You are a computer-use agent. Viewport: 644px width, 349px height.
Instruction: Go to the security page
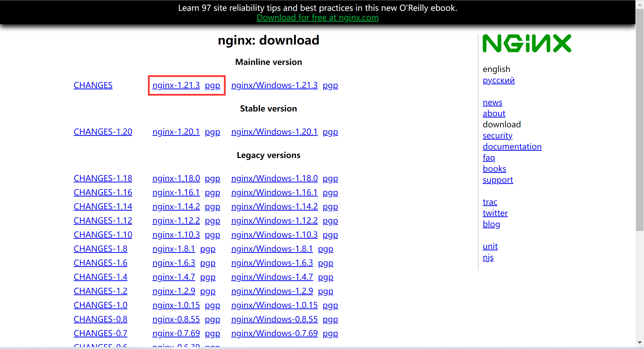coord(497,136)
